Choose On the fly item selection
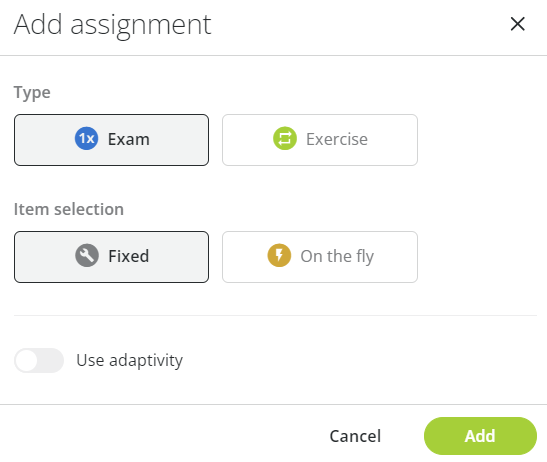 (320, 257)
